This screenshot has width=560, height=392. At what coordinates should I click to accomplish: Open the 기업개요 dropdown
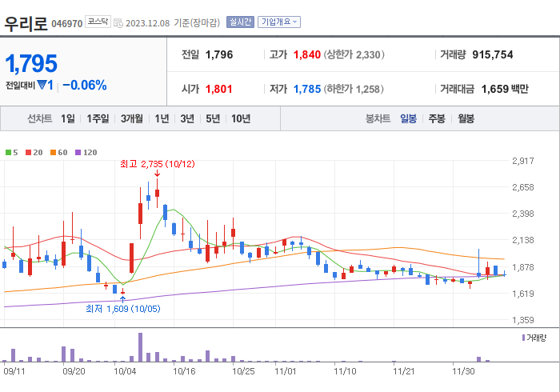tap(279, 22)
